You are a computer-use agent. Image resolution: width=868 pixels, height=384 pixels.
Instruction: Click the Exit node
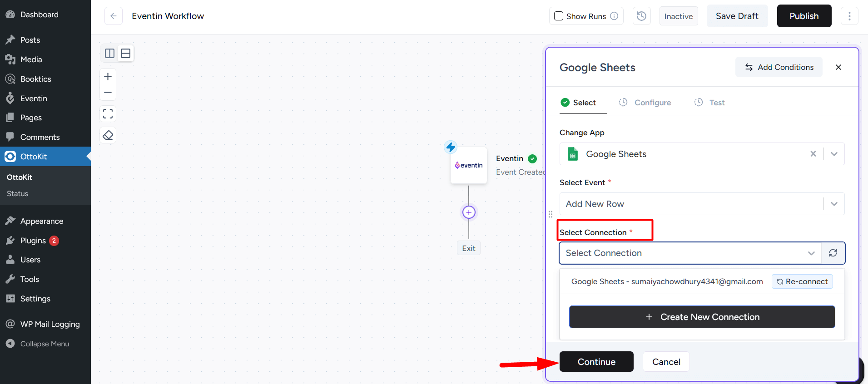pos(469,248)
